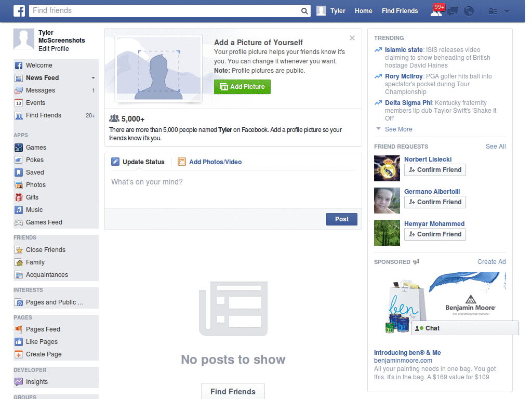
Task: Click the blue Post button
Action: tap(342, 219)
